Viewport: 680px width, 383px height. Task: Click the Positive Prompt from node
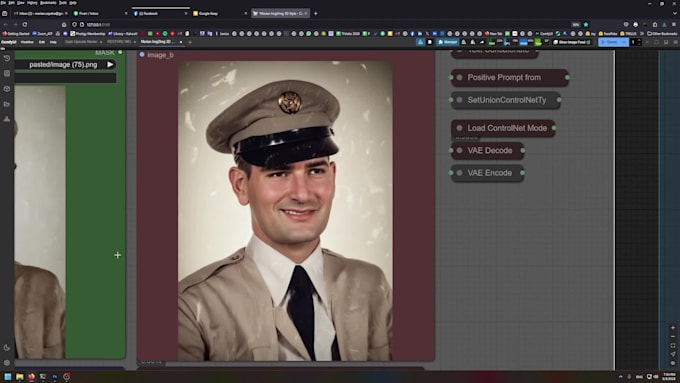point(510,78)
